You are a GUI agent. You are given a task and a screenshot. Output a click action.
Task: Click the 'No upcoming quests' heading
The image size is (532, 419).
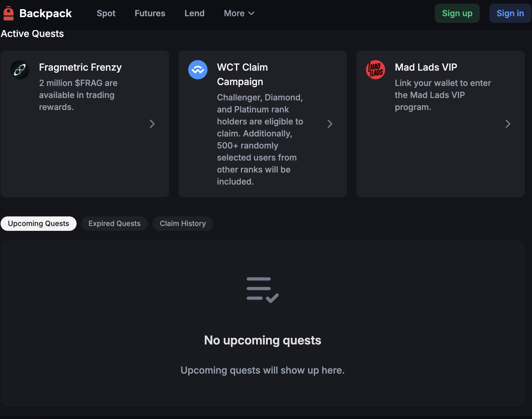(x=263, y=340)
